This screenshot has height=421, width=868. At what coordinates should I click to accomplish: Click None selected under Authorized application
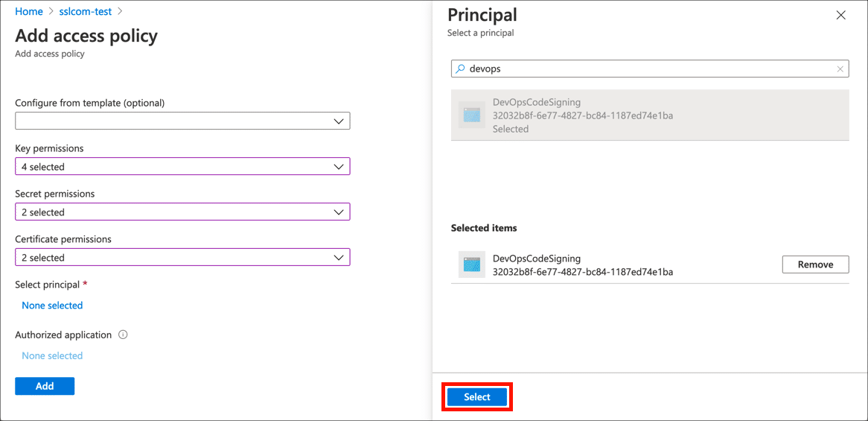click(x=52, y=355)
